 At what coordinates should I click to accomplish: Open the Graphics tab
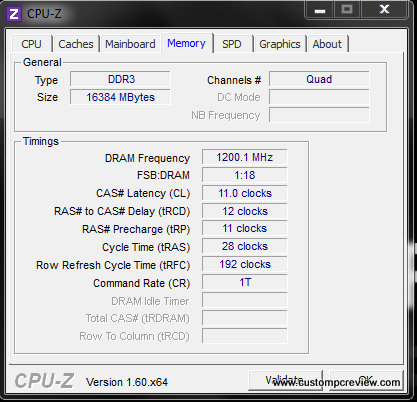click(280, 44)
